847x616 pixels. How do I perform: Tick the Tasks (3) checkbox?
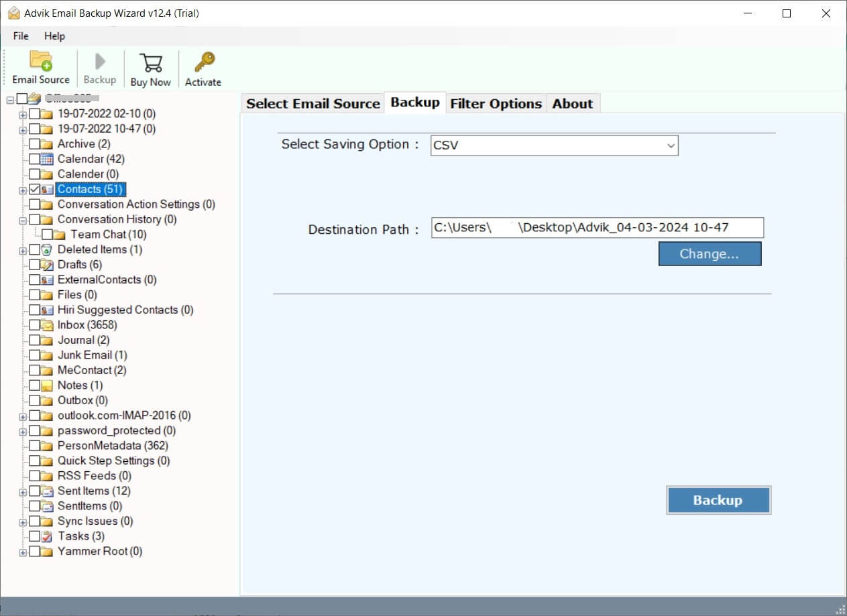click(35, 536)
